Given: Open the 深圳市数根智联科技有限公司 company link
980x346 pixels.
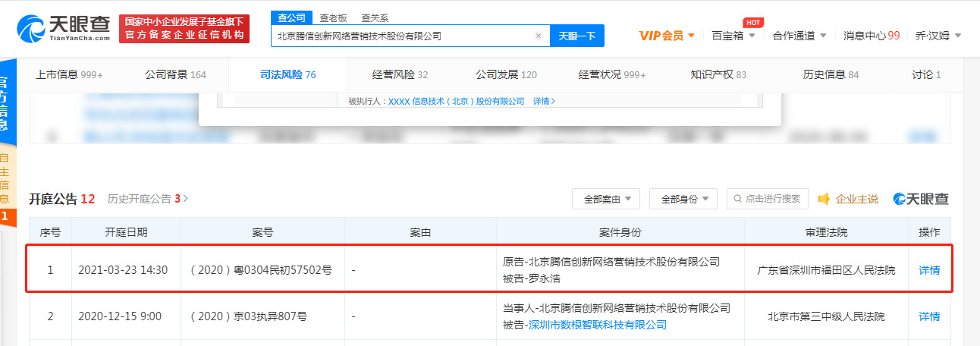Looking at the screenshot, I should 598,325.
